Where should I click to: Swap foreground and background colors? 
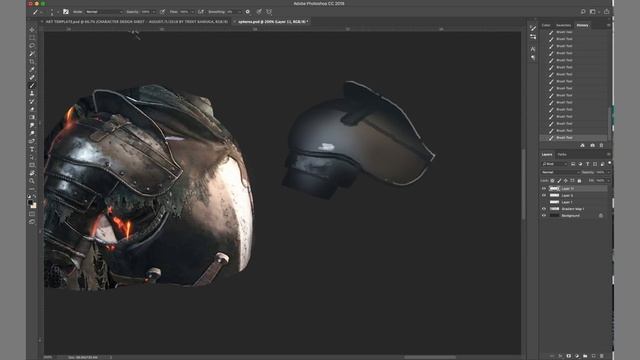pyautogui.click(x=35, y=197)
